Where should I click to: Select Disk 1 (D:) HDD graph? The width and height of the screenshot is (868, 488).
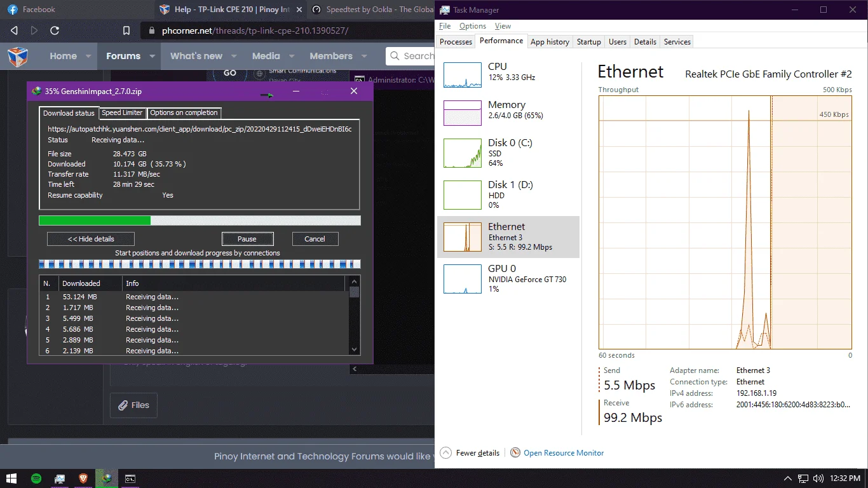[x=462, y=195]
